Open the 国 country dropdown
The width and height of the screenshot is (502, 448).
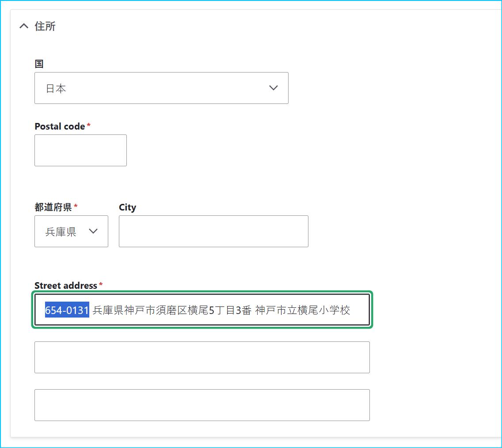point(161,88)
